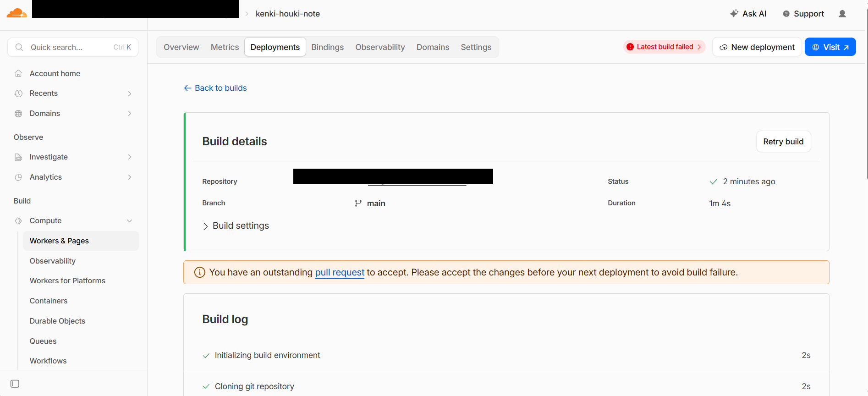
Task: Click the status checkmark icon beside 2 minutes ago
Action: click(714, 181)
